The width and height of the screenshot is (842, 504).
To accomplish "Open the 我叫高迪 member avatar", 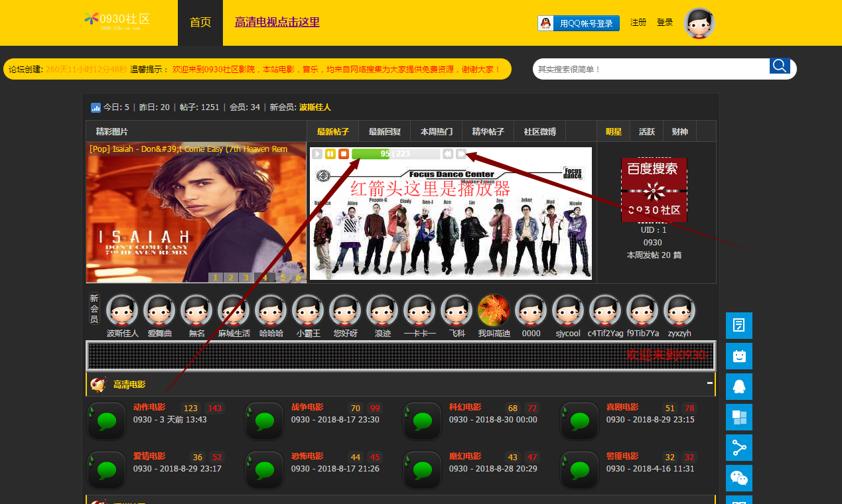I will click(494, 310).
